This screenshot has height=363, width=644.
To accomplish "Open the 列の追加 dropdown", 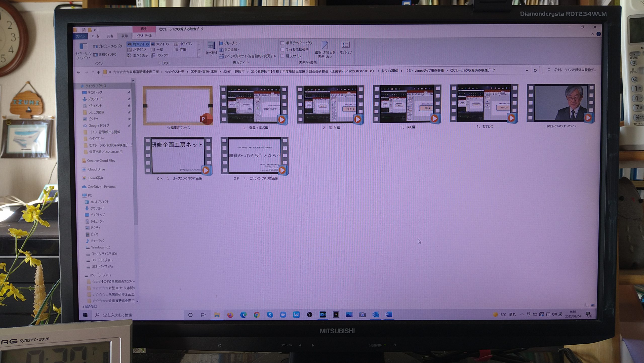I will click(x=229, y=50).
